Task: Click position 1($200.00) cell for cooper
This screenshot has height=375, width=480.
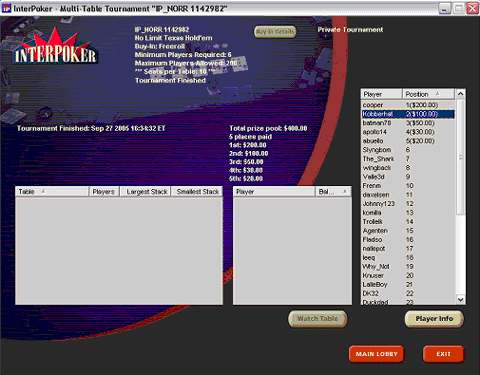Action: [422, 105]
